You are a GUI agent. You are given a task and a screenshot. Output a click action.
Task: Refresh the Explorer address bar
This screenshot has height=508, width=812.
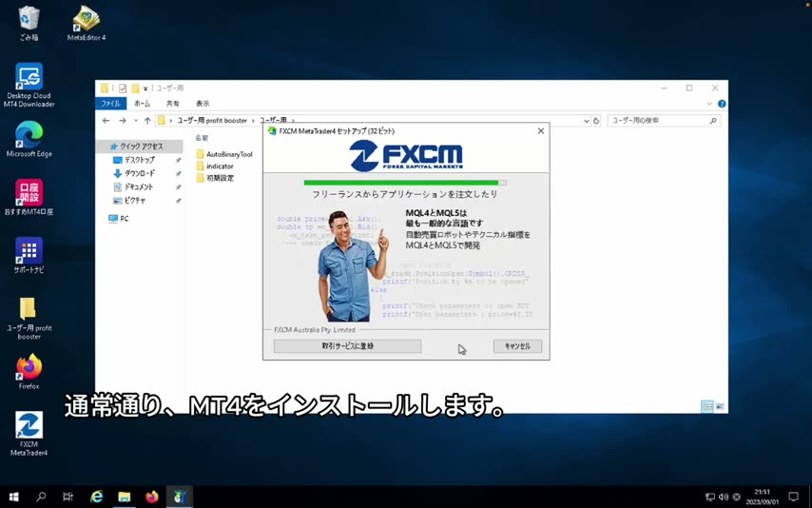point(596,120)
